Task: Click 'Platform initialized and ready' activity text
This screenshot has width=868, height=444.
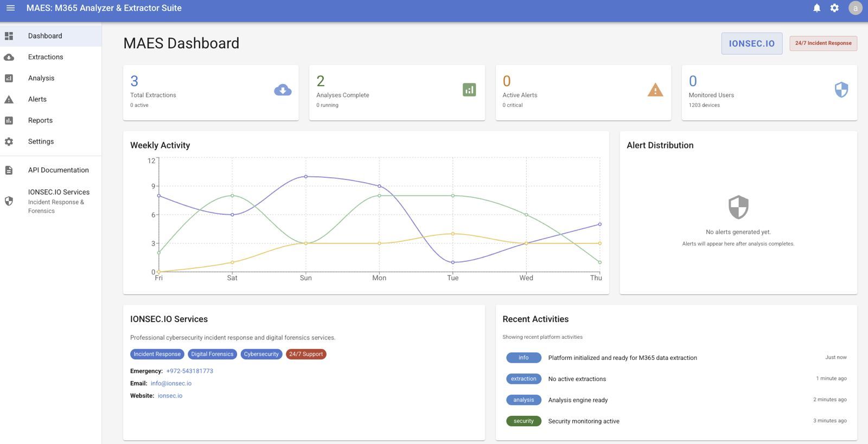Action: [x=623, y=358]
